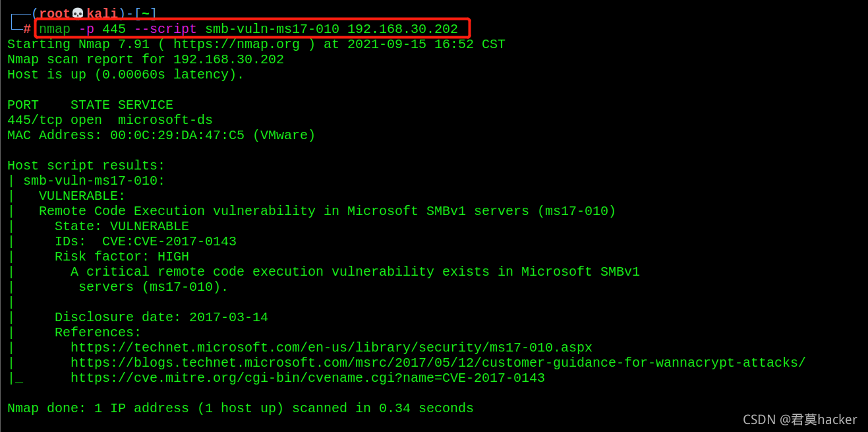Click the root username in the prompt
Image resolution: width=868 pixels, height=432 pixels.
click(x=55, y=14)
